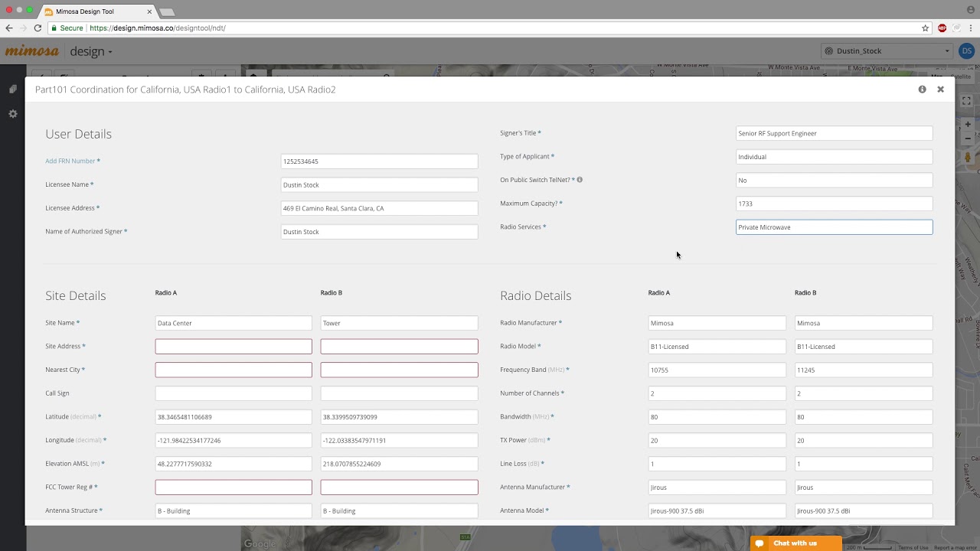
Task: Click the Maximum Capacity field
Action: click(x=834, y=204)
